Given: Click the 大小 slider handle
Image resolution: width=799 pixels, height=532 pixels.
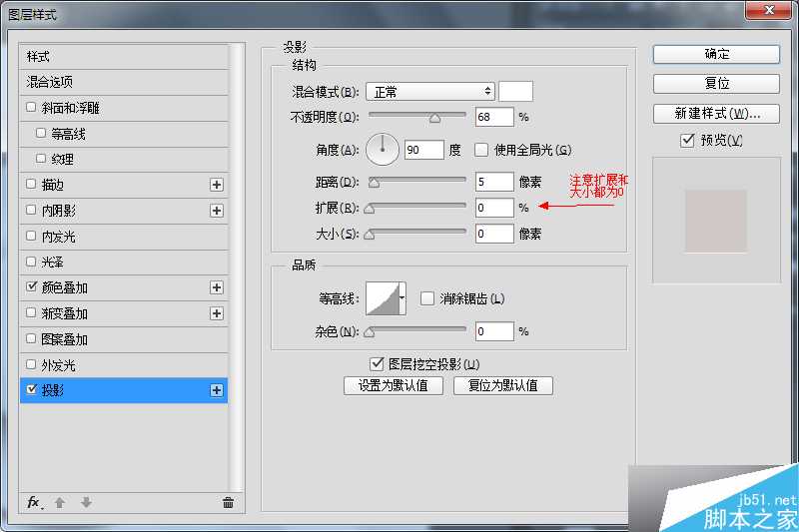Looking at the screenshot, I should coord(370,235).
